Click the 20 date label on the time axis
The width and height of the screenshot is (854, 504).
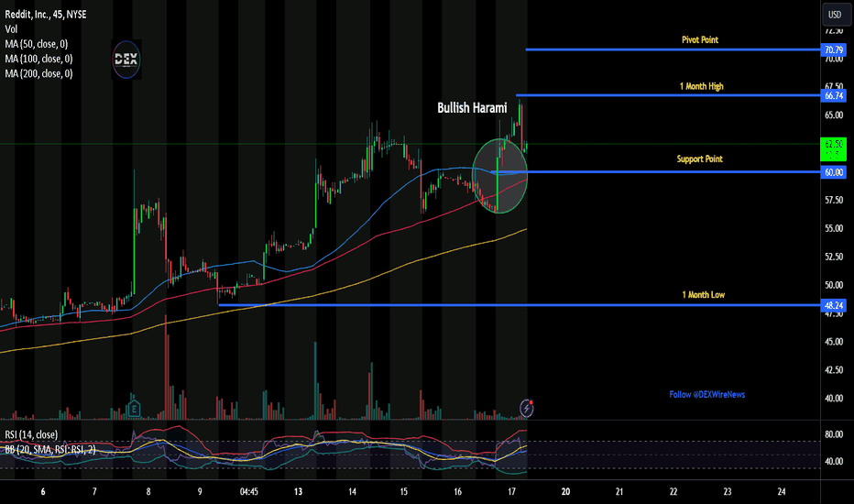click(565, 492)
